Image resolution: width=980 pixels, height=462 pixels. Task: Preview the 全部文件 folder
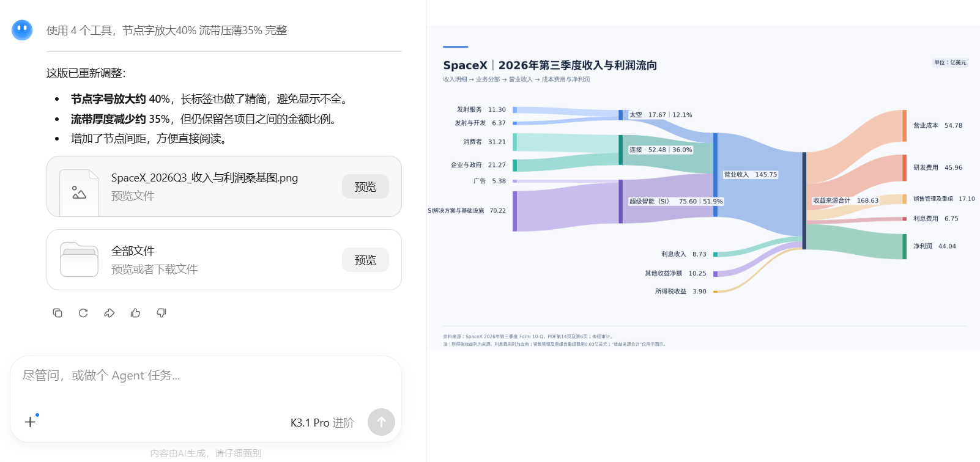365,260
